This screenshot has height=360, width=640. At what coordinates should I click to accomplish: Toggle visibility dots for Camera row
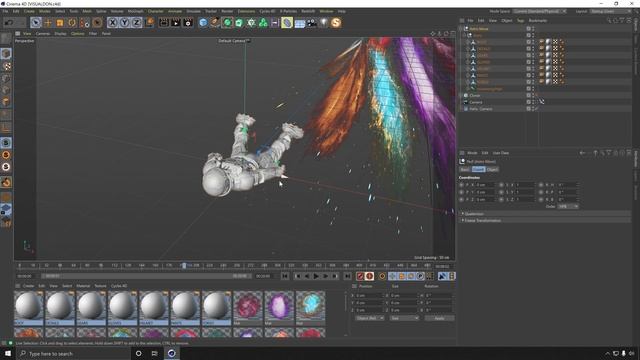[533, 102]
